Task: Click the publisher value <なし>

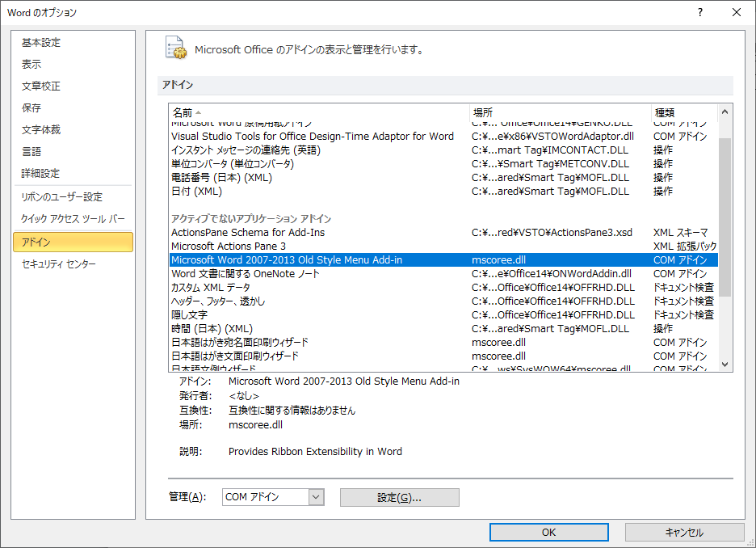Action: pyautogui.click(x=243, y=396)
